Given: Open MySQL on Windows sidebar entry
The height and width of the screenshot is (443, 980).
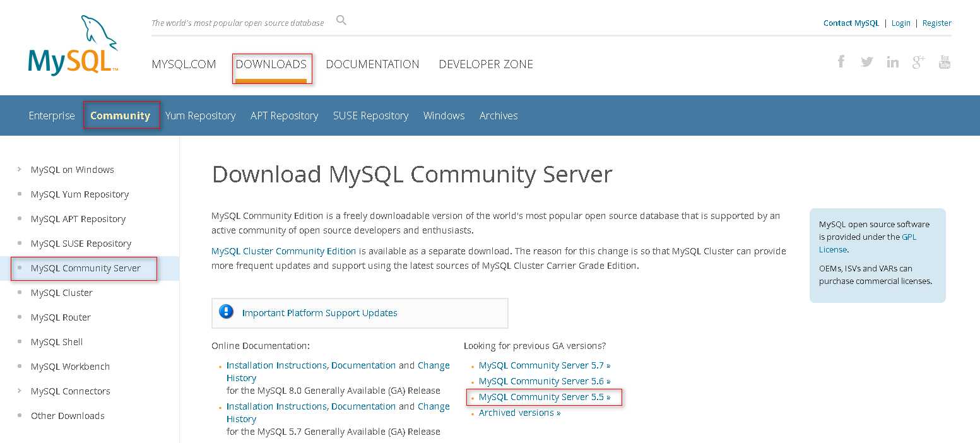Looking at the screenshot, I should point(73,170).
